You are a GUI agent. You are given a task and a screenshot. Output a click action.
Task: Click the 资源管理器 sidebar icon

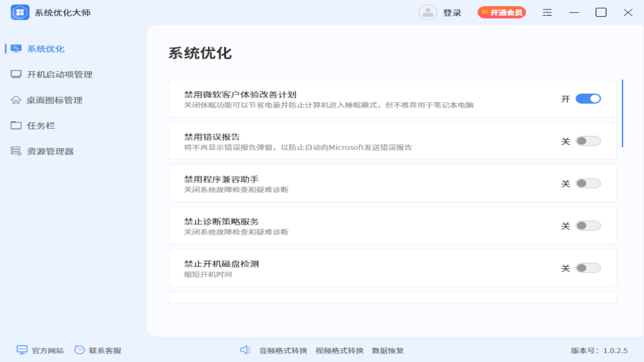(x=15, y=151)
